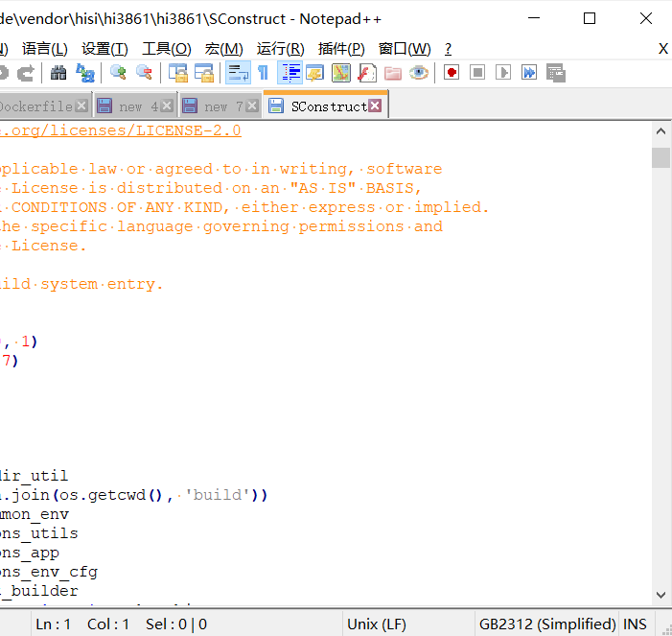Click save-state icon on SConstruct tab
672x636 pixels.
[276, 106]
